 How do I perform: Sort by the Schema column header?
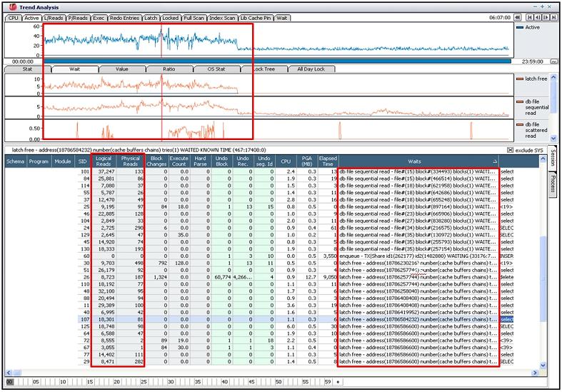[x=16, y=161]
